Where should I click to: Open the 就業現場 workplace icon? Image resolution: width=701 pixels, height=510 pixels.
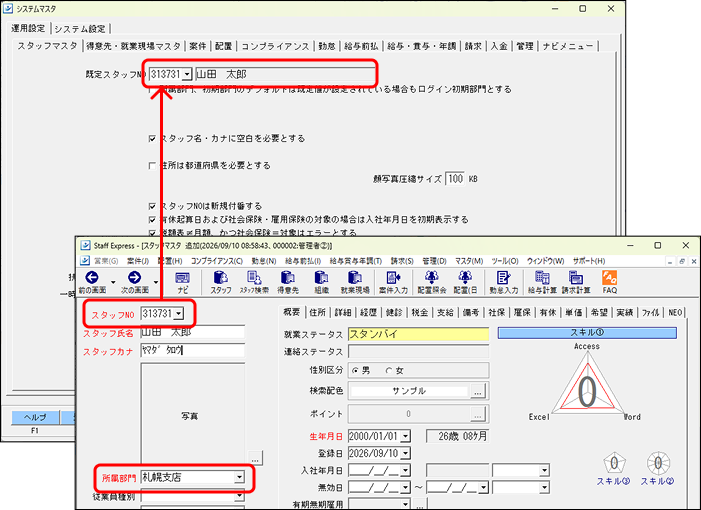tap(355, 278)
